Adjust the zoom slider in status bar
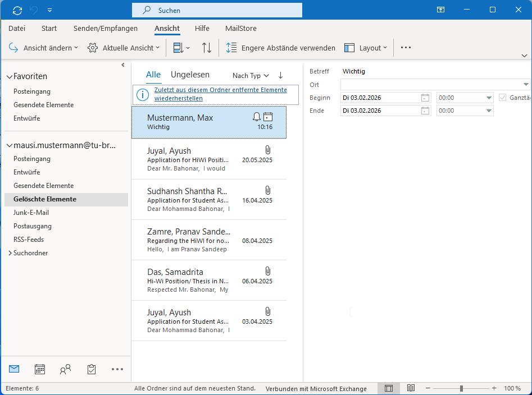Viewport: 532px width, 395px height. 461,388
